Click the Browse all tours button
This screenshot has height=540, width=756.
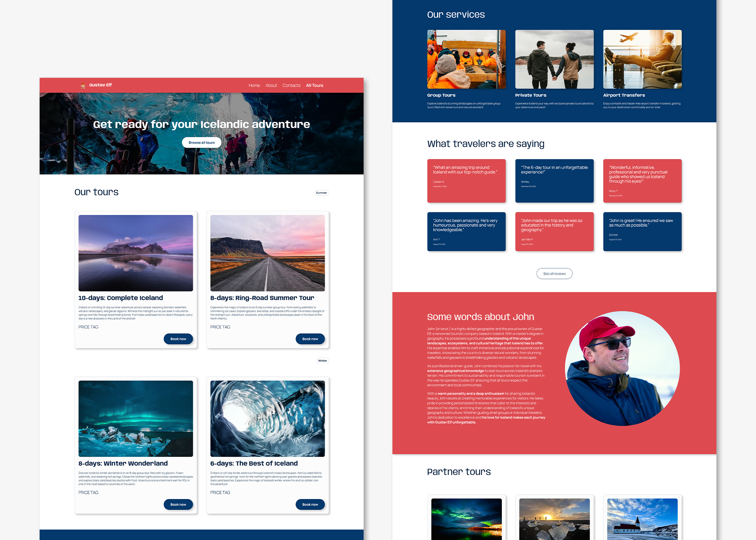(x=201, y=142)
